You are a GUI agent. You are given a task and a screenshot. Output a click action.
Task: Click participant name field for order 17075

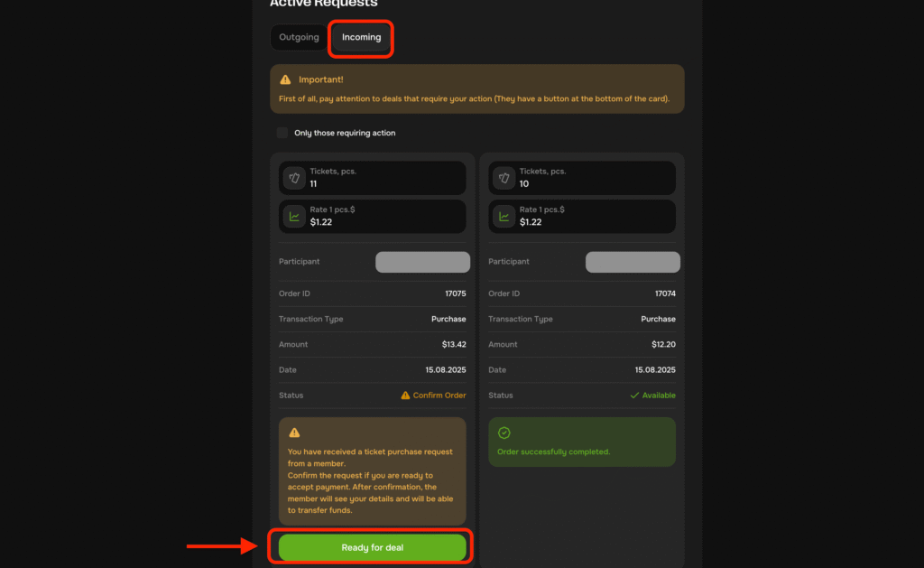[422, 262]
